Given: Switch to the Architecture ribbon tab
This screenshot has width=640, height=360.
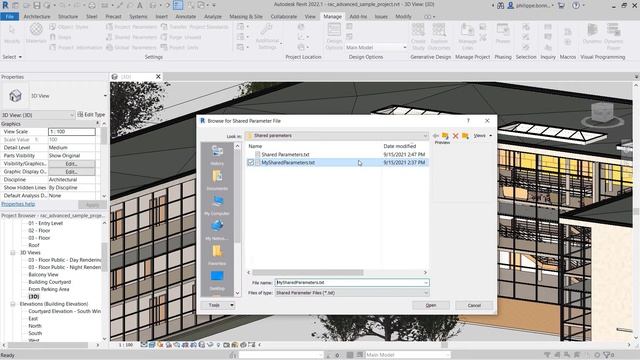Looking at the screenshot, I should [x=37, y=17].
